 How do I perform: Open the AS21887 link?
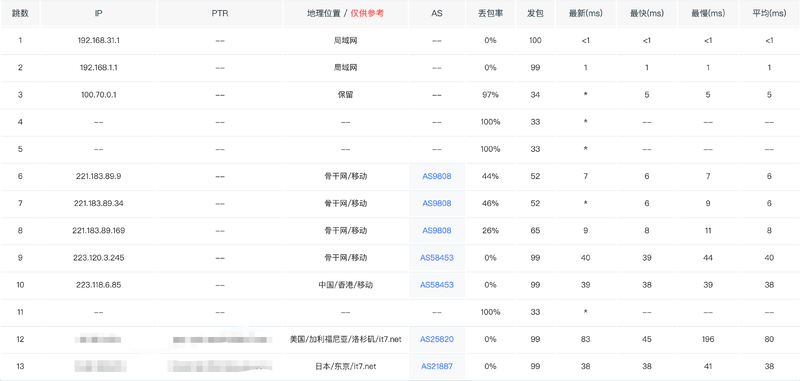437,366
